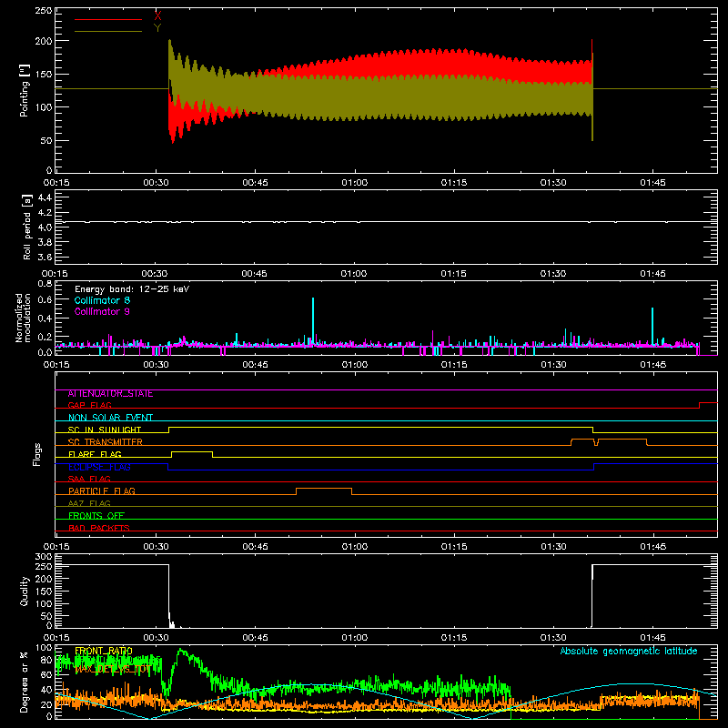Screen dimensions: 728x728
Task: Click the 'Collimator 8' legend entry
Action: [x=102, y=300]
